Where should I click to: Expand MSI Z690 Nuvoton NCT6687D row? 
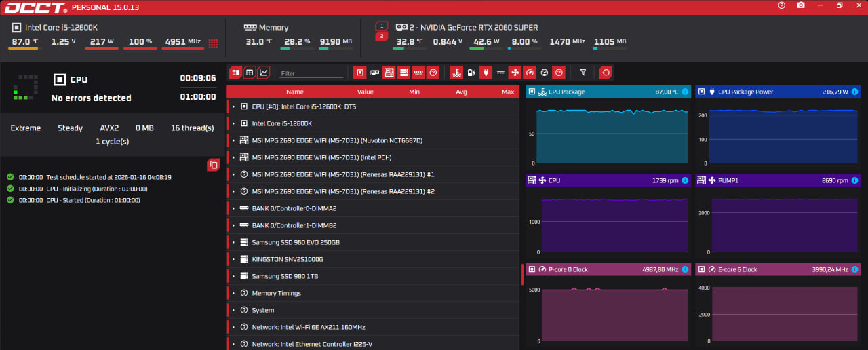pos(233,140)
